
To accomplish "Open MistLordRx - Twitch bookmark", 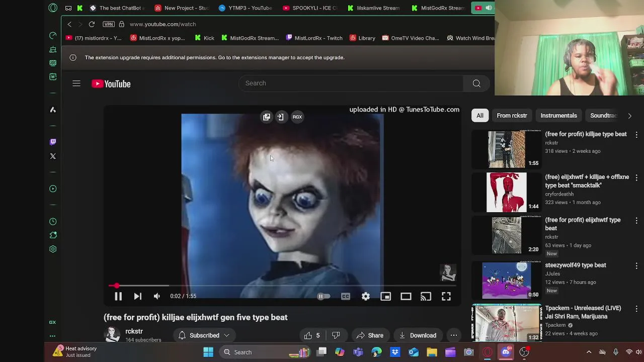I will point(314,38).
